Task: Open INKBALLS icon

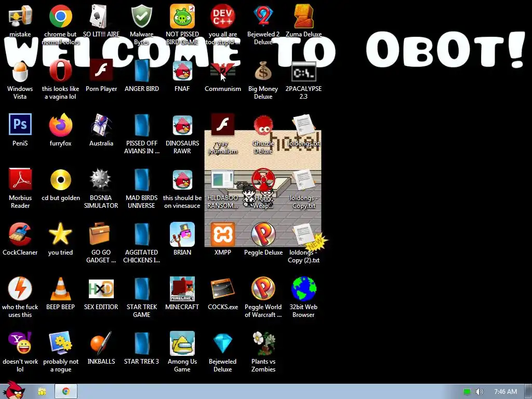Action: (101, 343)
